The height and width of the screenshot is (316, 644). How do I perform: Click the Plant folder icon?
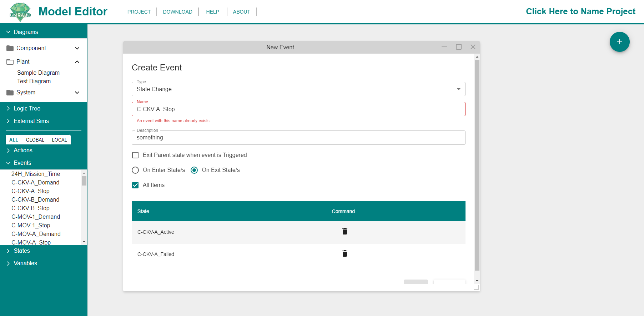10,62
